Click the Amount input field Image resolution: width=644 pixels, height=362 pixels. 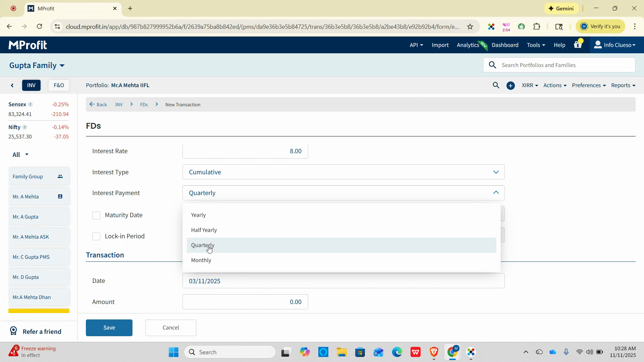[x=245, y=302]
